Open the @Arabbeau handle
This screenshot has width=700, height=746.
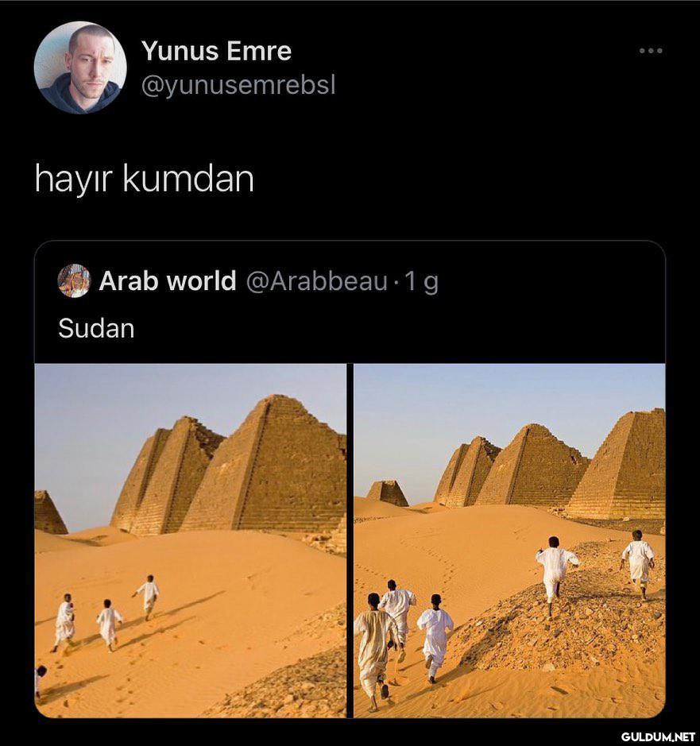pos(316,281)
